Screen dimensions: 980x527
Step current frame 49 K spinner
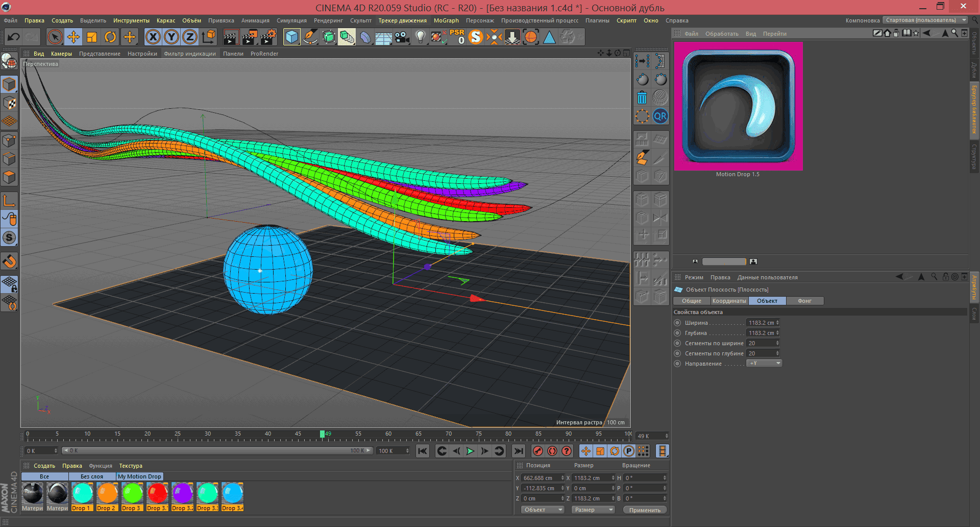[667, 436]
